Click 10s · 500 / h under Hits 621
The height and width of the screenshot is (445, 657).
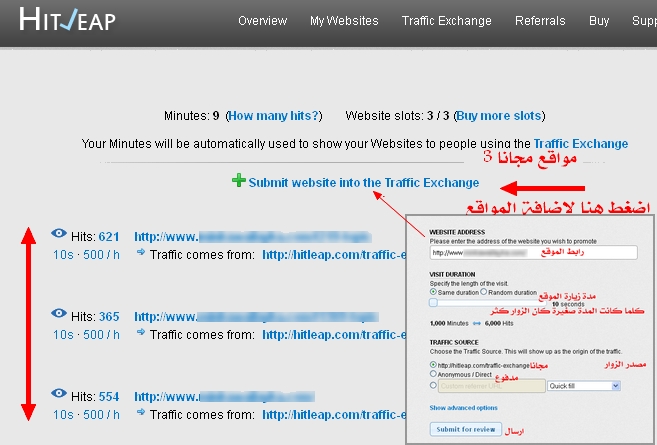pyautogui.click(x=86, y=255)
